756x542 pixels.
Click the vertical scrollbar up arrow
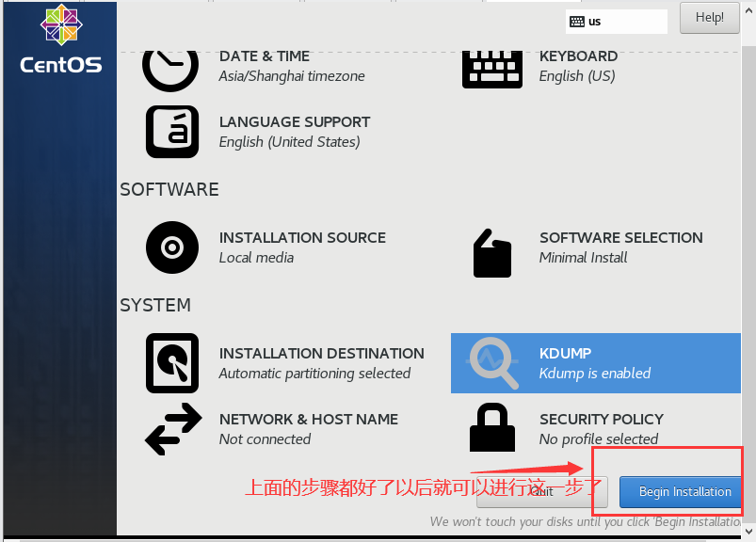[x=748, y=9]
